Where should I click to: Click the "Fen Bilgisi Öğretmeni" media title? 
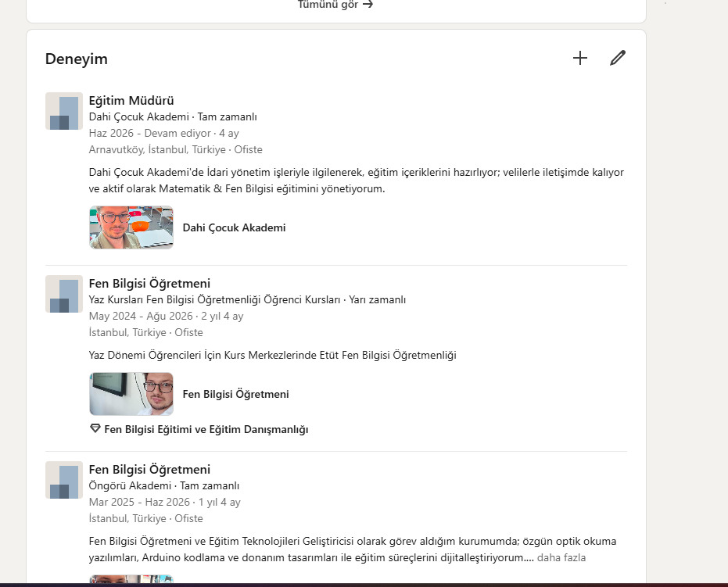[236, 394]
